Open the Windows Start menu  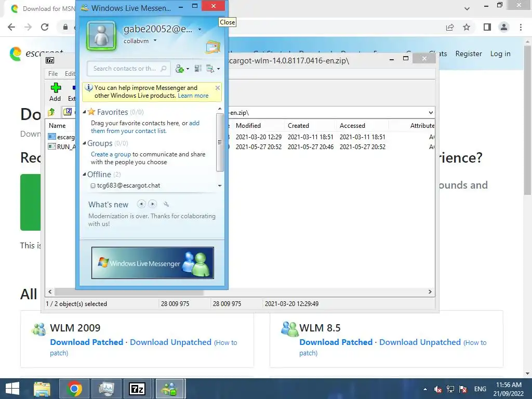click(12, 389)
